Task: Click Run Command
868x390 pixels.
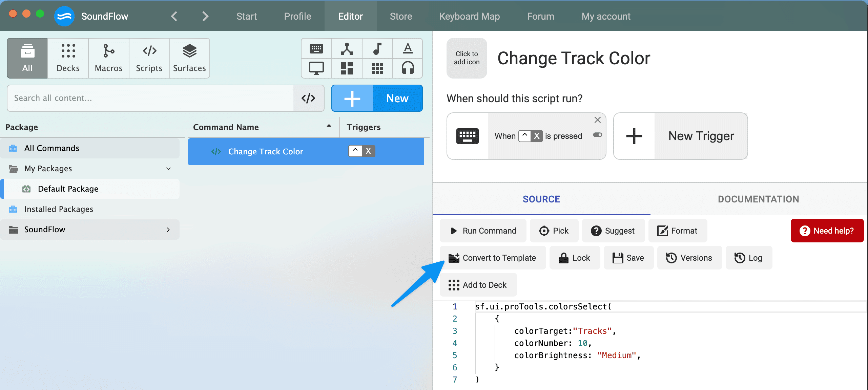Action: (483, 231)
